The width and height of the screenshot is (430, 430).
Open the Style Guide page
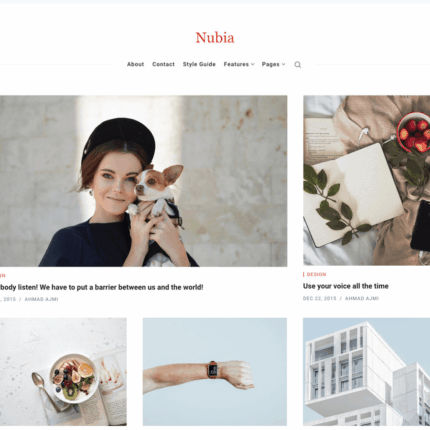[199, 64]
